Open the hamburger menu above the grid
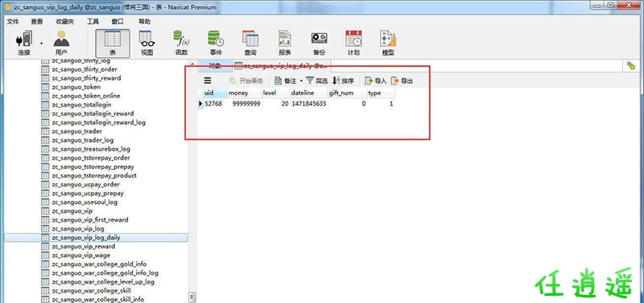The height and width of the screenshot is (303, 644). click(x=208, y=81)
